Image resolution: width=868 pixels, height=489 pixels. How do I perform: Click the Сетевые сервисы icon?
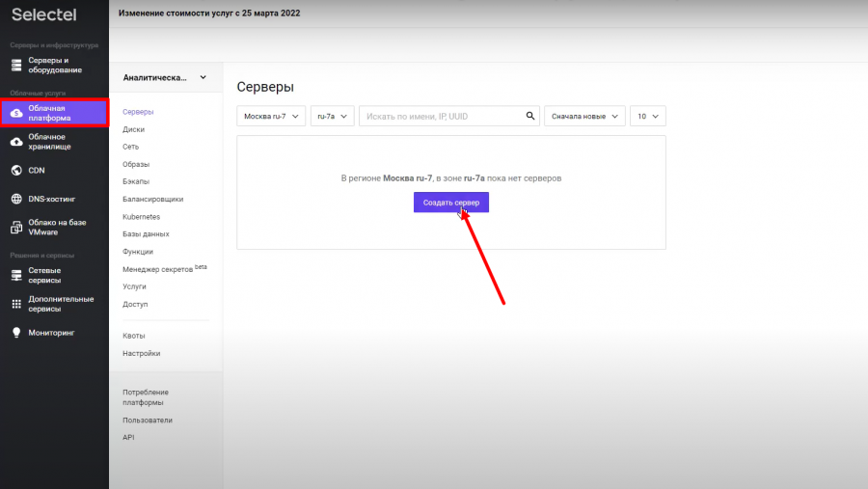click(16, 275)
